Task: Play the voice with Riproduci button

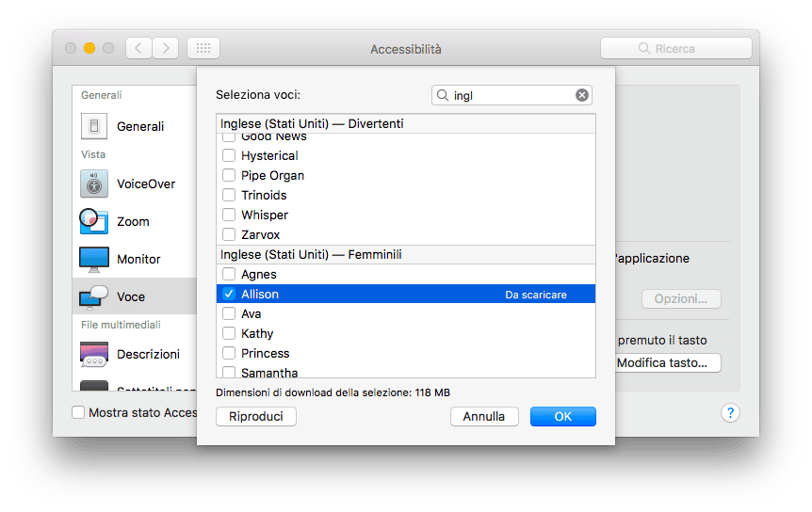Action: 256,416
